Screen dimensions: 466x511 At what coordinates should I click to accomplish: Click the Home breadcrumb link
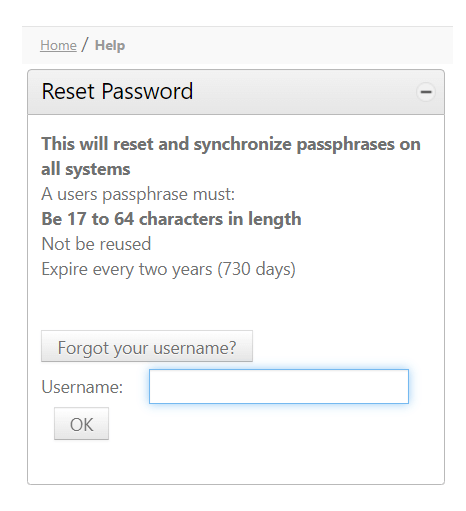58,45
